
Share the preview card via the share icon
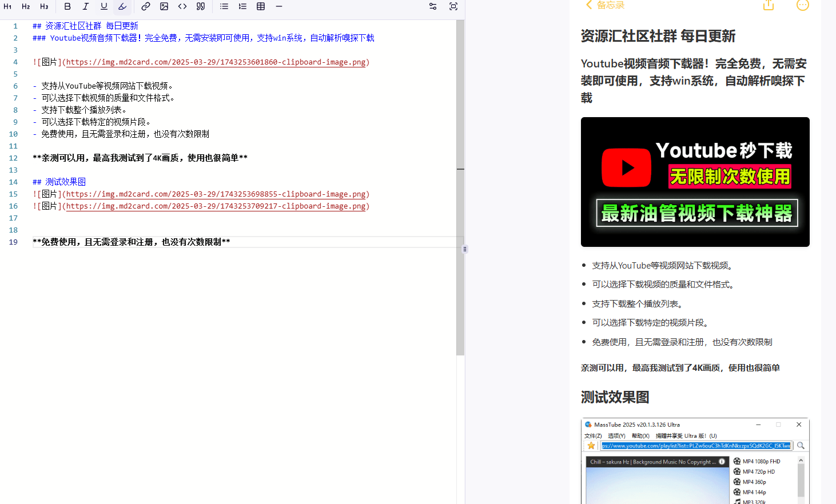click(x=768, y=6)
